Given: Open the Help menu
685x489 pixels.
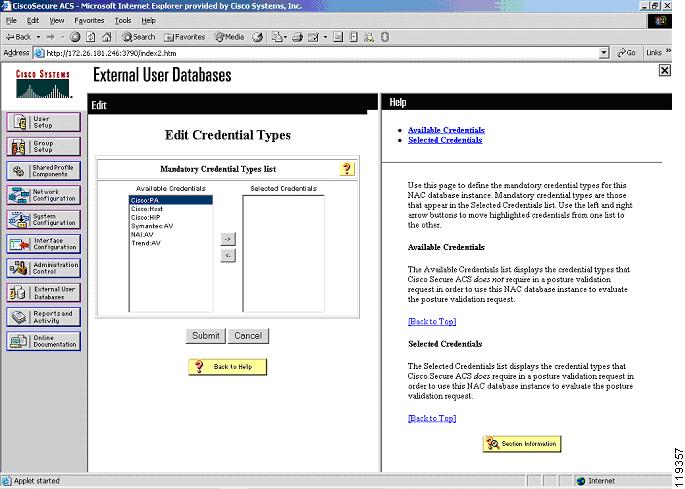Looking at the screenshot, I should (148, 21).
